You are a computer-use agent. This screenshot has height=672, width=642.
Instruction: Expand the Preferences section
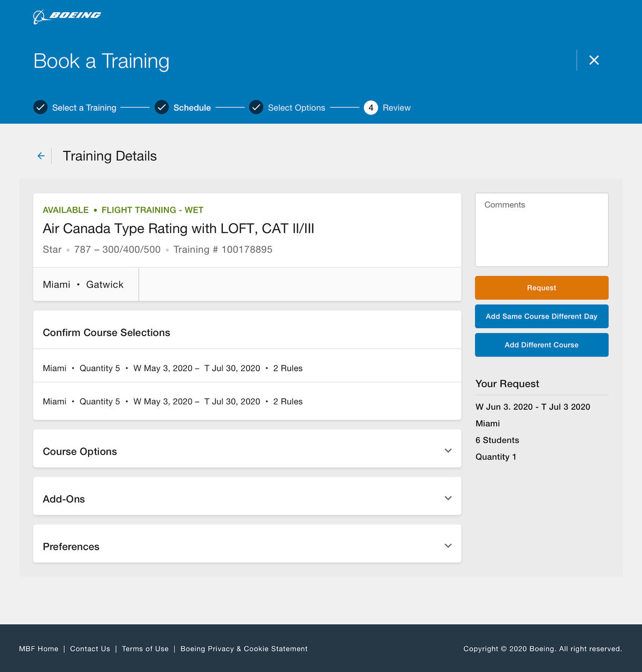click(x=448, y=545)
